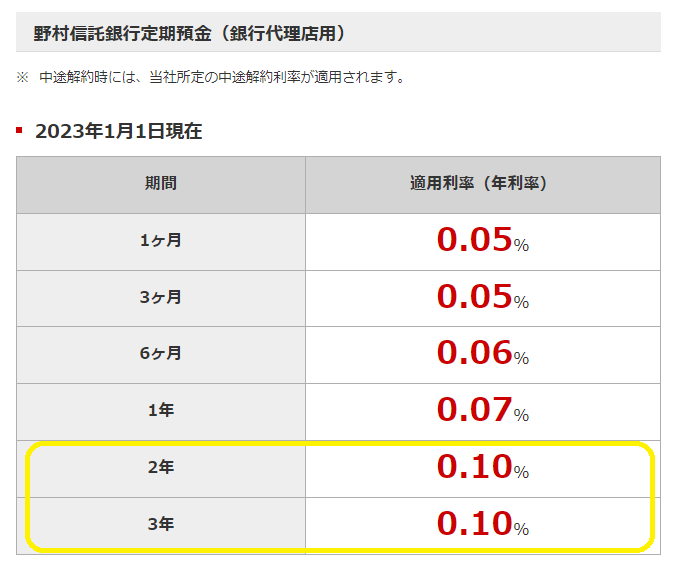Click the 0.10% rate in 2年 row
The image size is (673, 563).
tap(483, 467)
